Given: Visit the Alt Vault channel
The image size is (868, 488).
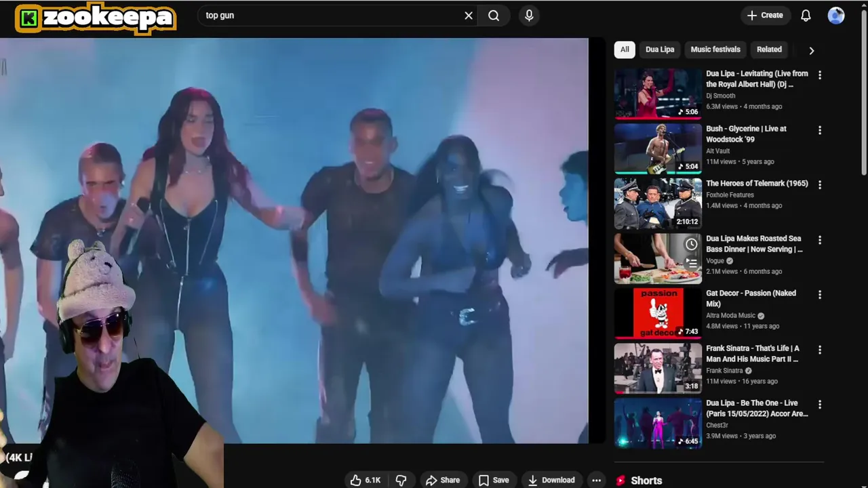Looking at the screenshot, I should pyautogui.click(x=717, y=150).
